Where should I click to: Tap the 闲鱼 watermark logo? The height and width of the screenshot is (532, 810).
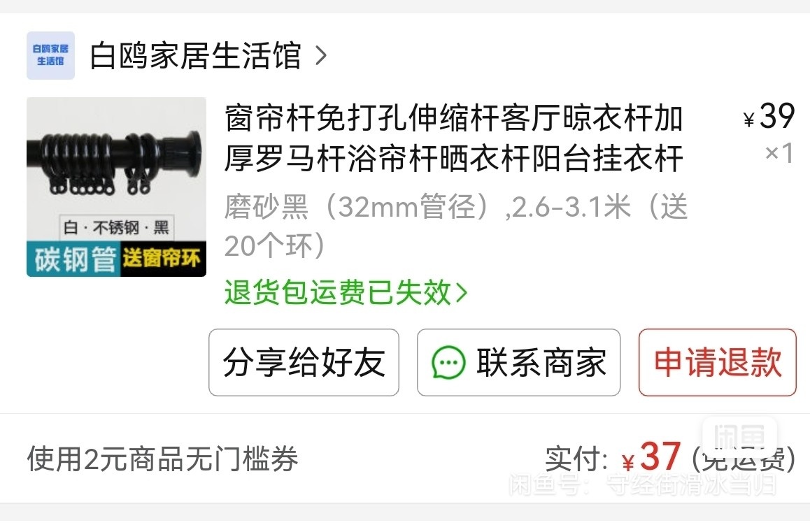point(739,437)
